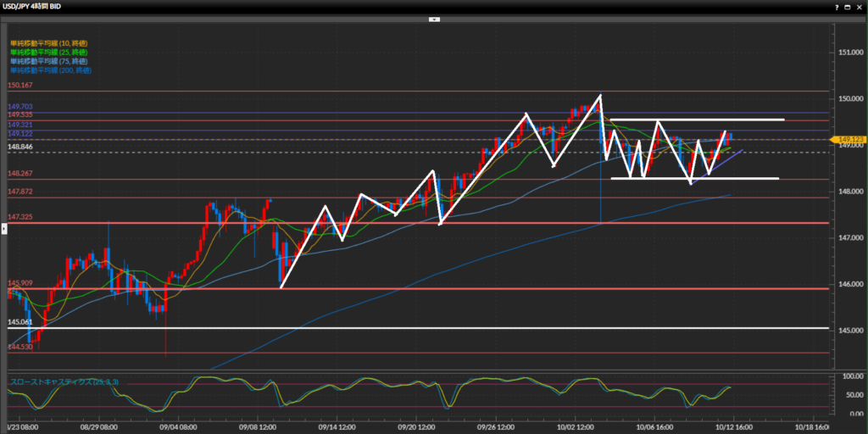The width and height of the screenshot is (868, 434).
Task: Click the 147.325 support line label
Action: tap(20, 218)
